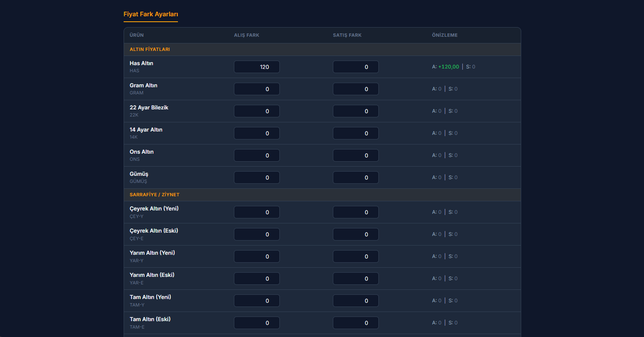This screenshot has height=337, width=644.
Task: Click the ALTIN FİYATLARI section header
Action: point(150,49)
